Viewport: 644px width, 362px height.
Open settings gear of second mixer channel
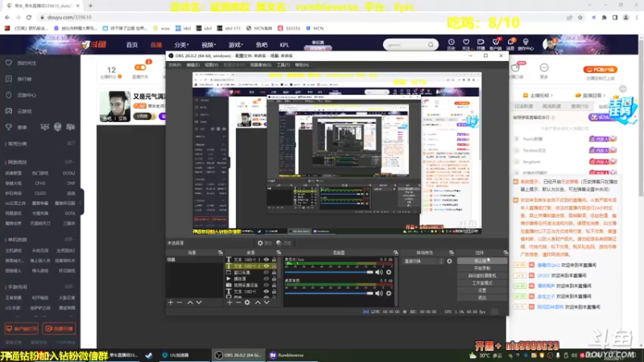[x=389, y=293]
